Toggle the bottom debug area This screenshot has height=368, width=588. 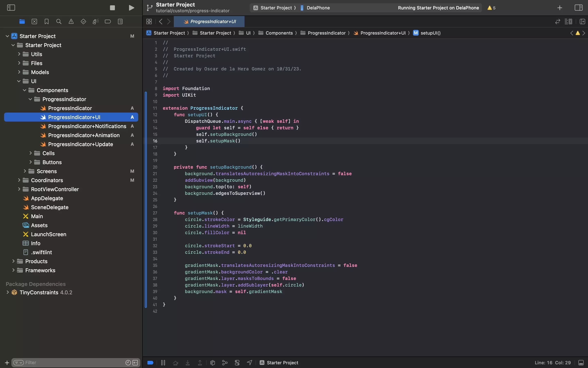[x=581, y=363]
